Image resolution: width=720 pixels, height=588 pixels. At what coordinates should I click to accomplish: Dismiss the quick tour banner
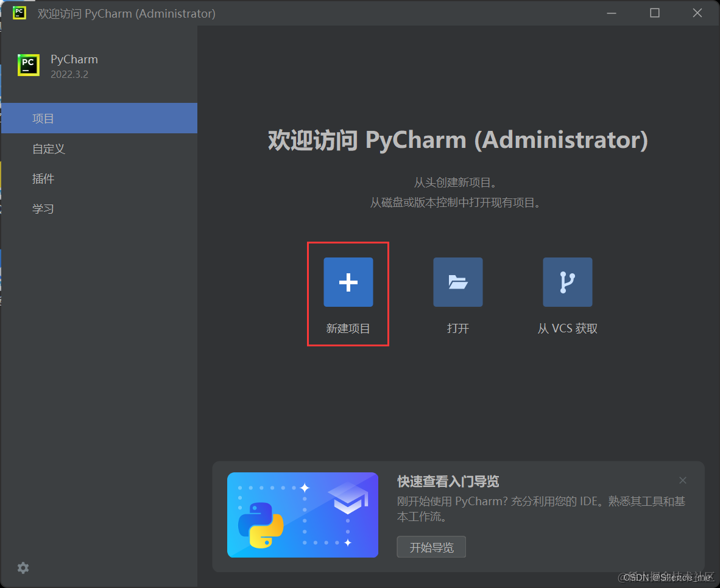click(x=683, y=480)
